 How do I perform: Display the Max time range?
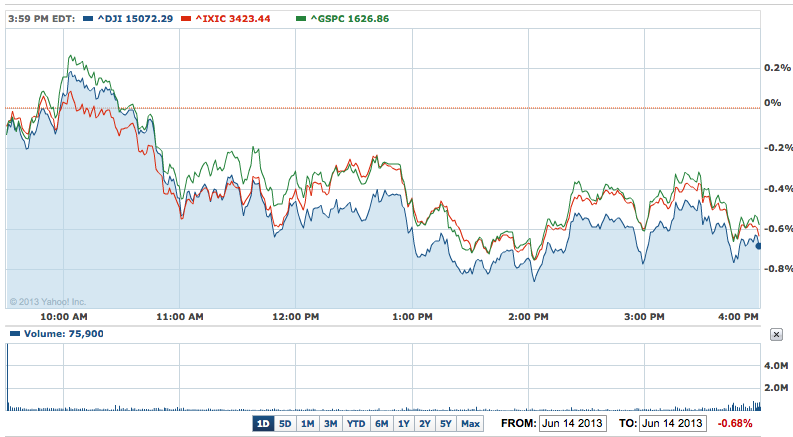coord(470,423)
